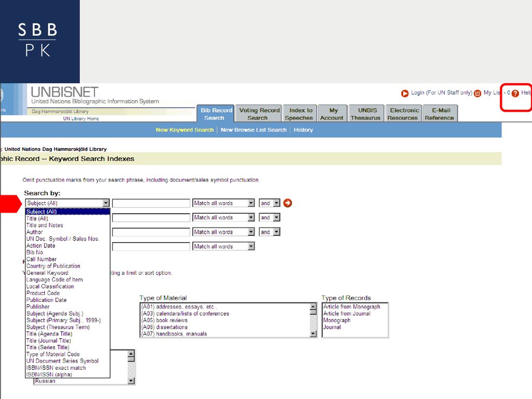Go to Index to Speeches tab
Screen dimensions: 532x399
[x=299, y=114]
